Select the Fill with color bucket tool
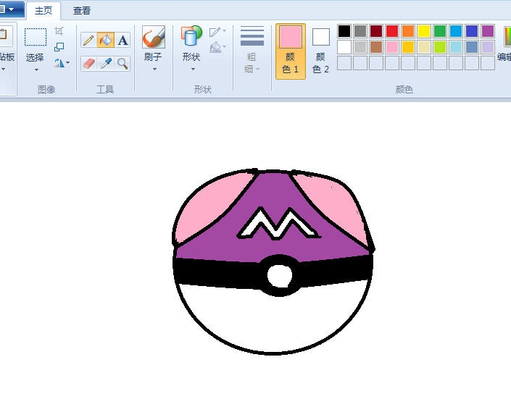 point(106,41)
